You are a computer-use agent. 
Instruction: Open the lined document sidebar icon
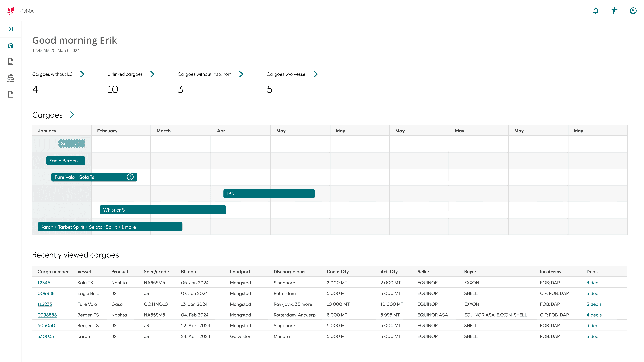tap(11, 62)
